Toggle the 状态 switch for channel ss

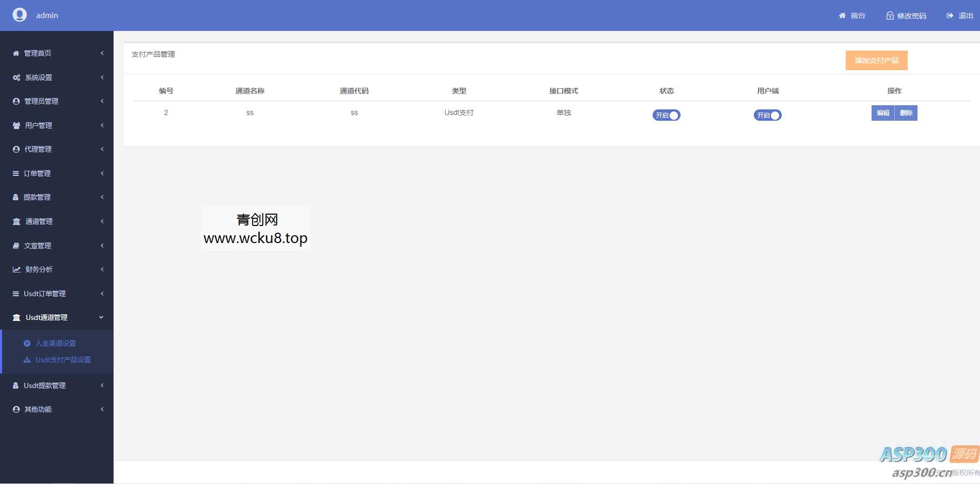(x=666, y=115)
